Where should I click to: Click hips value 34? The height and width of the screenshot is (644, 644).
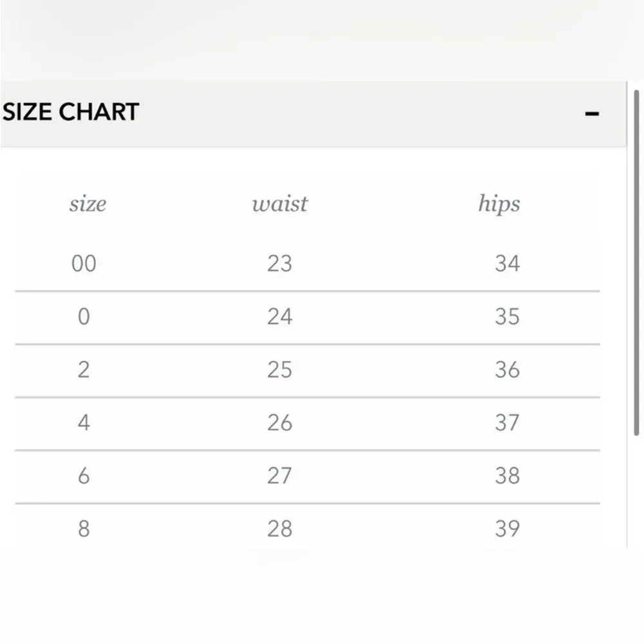pos(507,263)
